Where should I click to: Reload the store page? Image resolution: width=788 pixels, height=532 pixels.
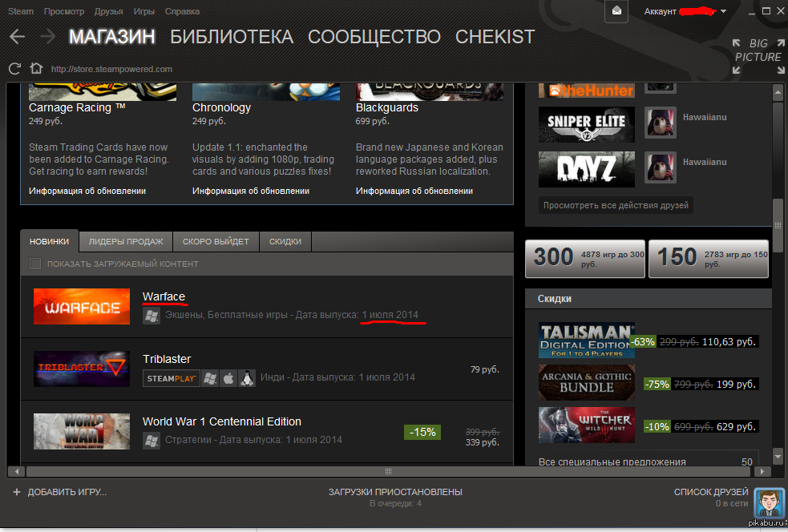(x=14, y=68)
